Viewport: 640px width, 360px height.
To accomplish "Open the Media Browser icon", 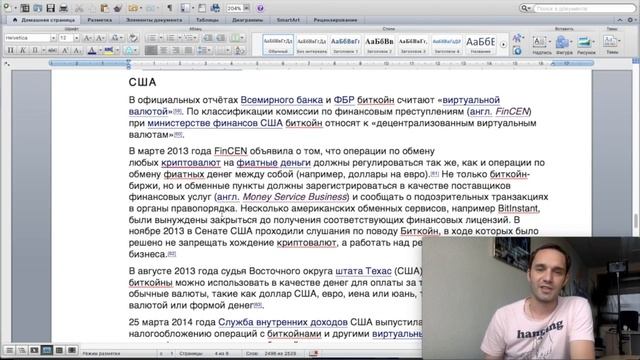I will tap(215, 8).
